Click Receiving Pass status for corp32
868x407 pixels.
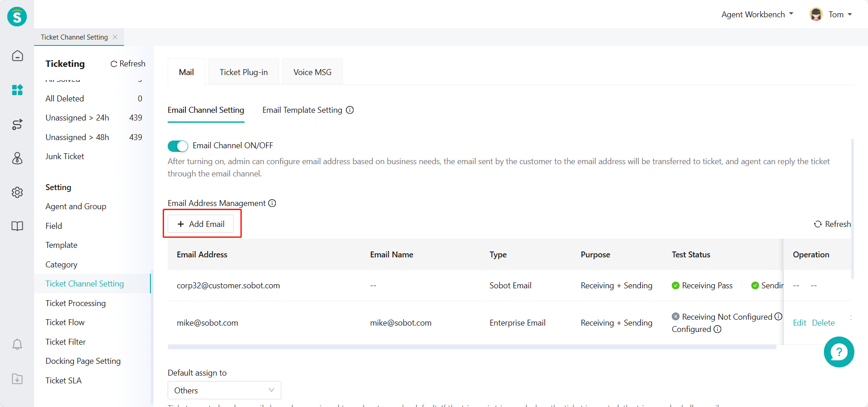702,286
